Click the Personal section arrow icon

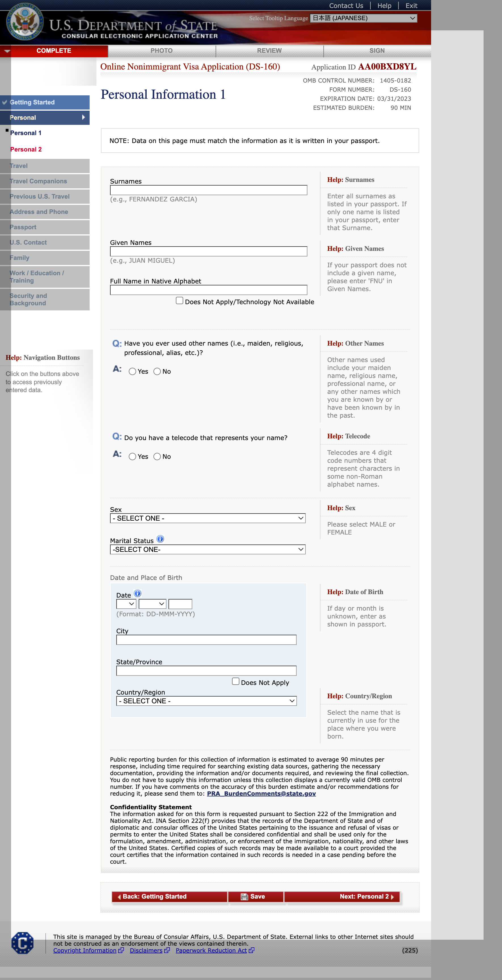click(x=83, y=117)
